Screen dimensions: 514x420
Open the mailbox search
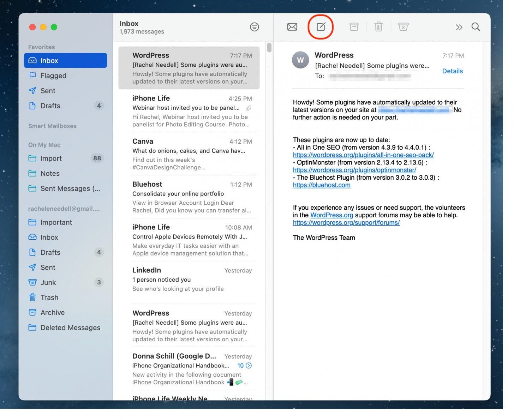[476, 26]
